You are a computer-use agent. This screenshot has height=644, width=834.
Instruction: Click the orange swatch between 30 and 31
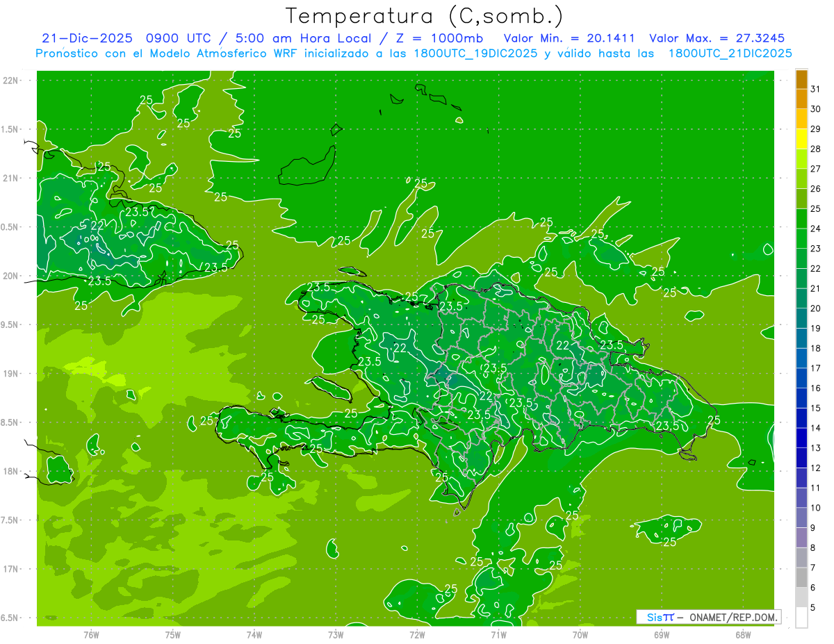coord(801,99)
